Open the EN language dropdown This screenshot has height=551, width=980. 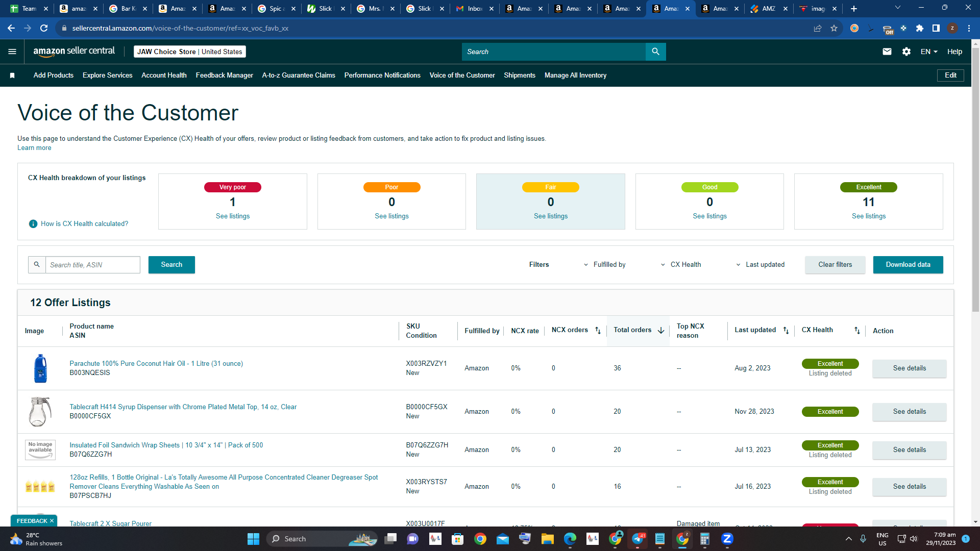[x=929, y=52]
